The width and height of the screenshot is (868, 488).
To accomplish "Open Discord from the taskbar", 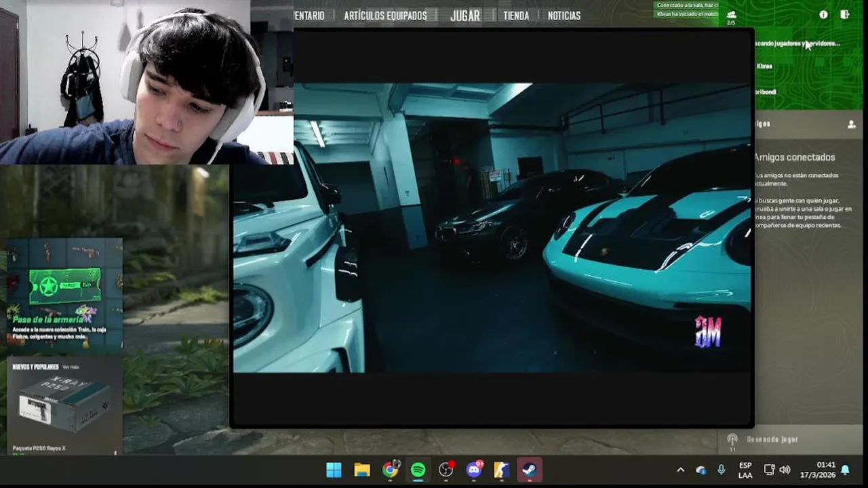I will 474,470.
